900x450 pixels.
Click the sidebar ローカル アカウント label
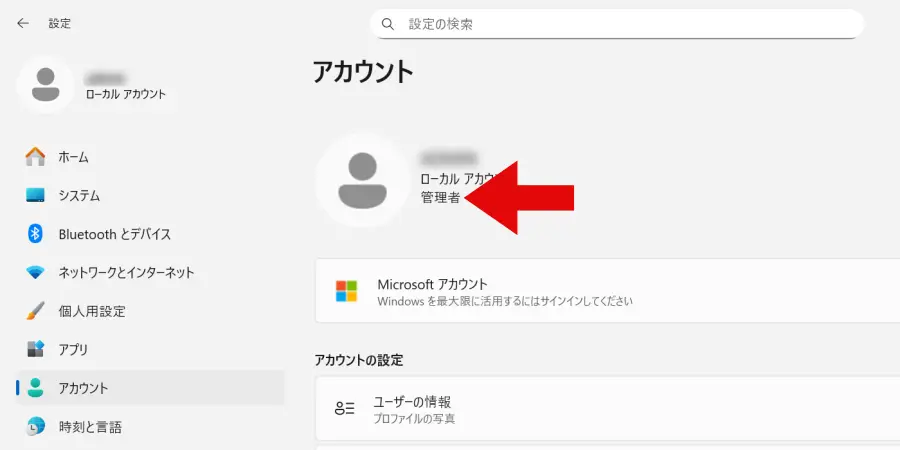click(126, 94)
